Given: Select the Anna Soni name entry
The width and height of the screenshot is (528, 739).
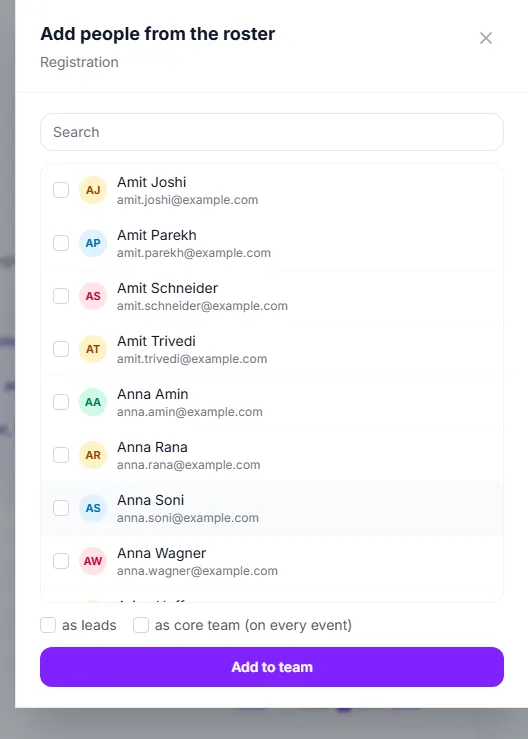Looking at the screenshot, I should (272, 508).
